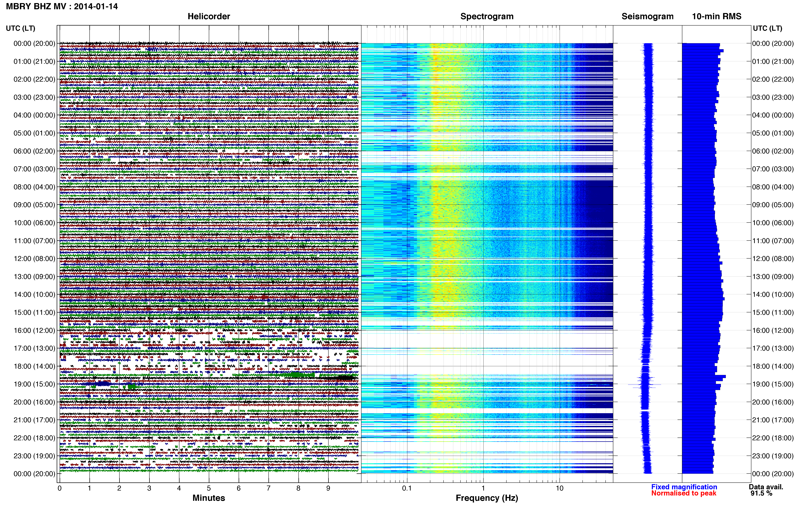Click the '1' tick on the frequency axis
This screenshot has height=508, width=812.
[x=483, y=488]
